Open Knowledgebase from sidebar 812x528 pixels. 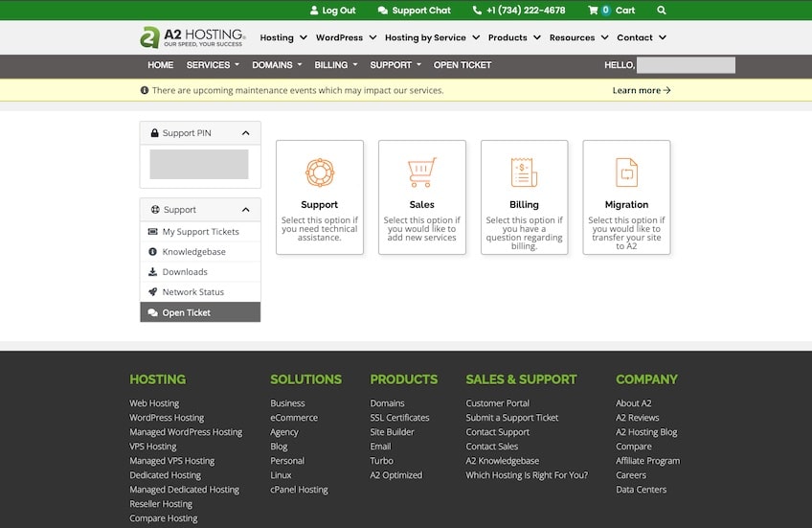(200, 251)
